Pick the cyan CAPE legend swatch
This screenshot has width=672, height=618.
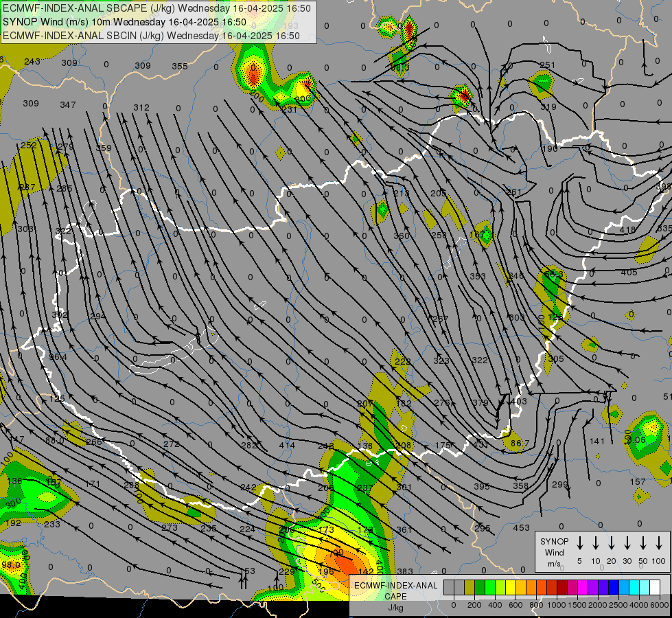coord(635,587)
